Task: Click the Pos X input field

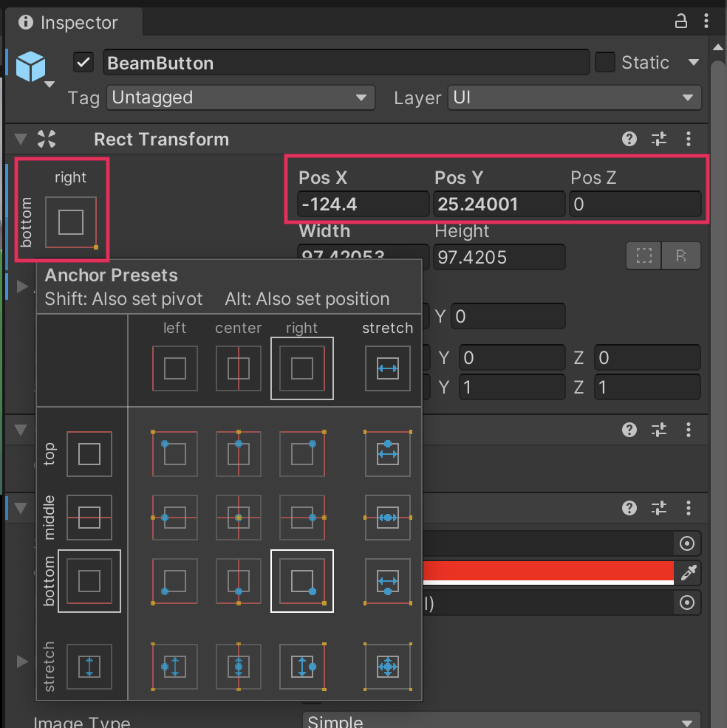Action: click(363, 205)
